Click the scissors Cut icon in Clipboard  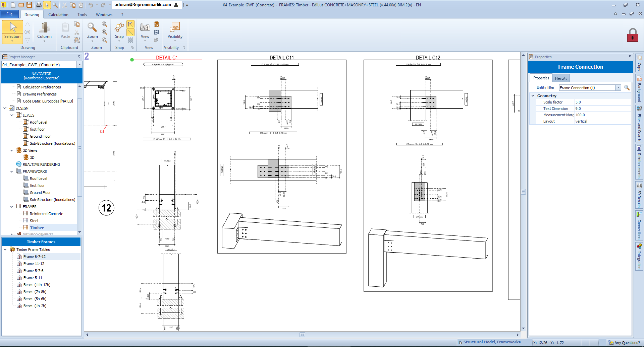point(77,32)
